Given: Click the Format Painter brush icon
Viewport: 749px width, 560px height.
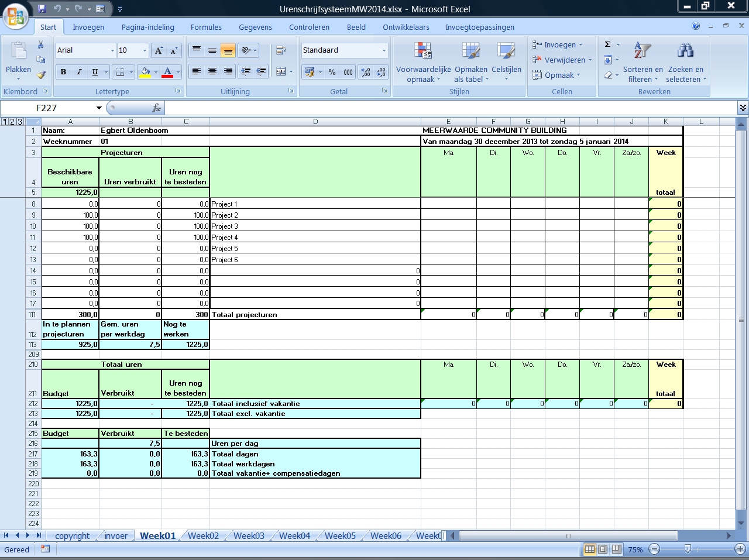Looking at the screenshot, I should point(41,75).
